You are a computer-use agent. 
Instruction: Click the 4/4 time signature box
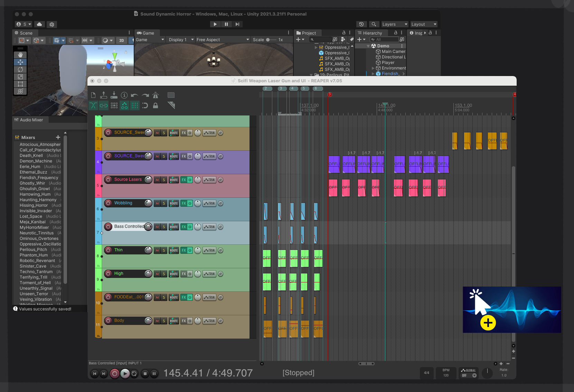coord(427,373)
